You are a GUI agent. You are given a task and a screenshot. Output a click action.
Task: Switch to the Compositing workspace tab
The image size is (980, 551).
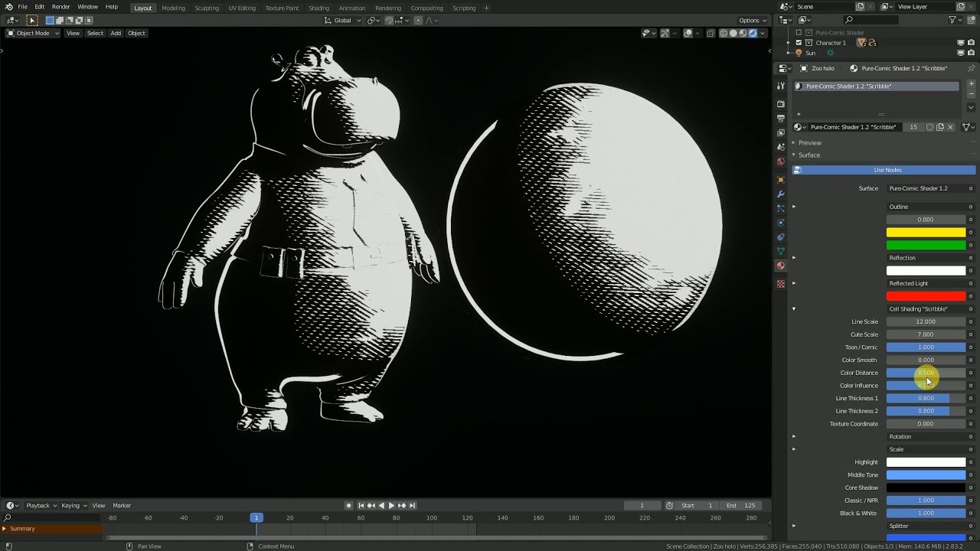(x=426, y=8)
